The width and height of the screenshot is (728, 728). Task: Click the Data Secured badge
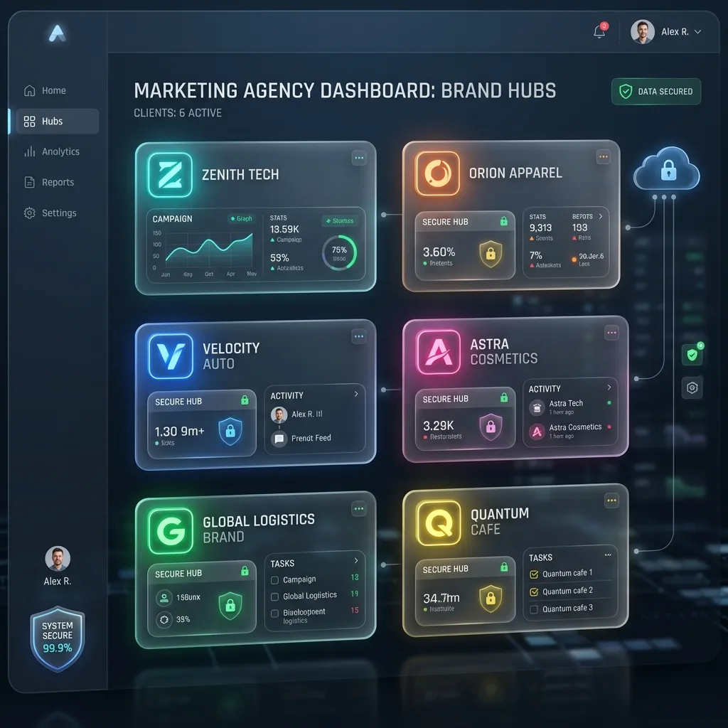655,91
